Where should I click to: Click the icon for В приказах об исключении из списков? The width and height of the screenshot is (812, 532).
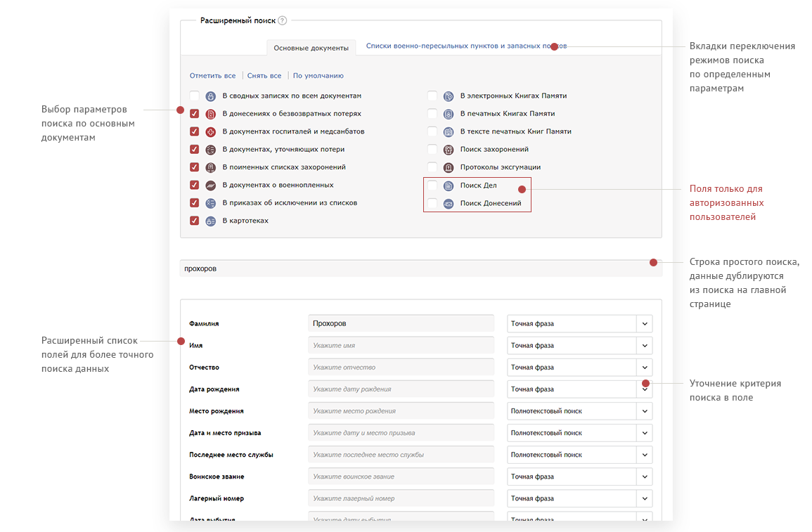point(211,203)
